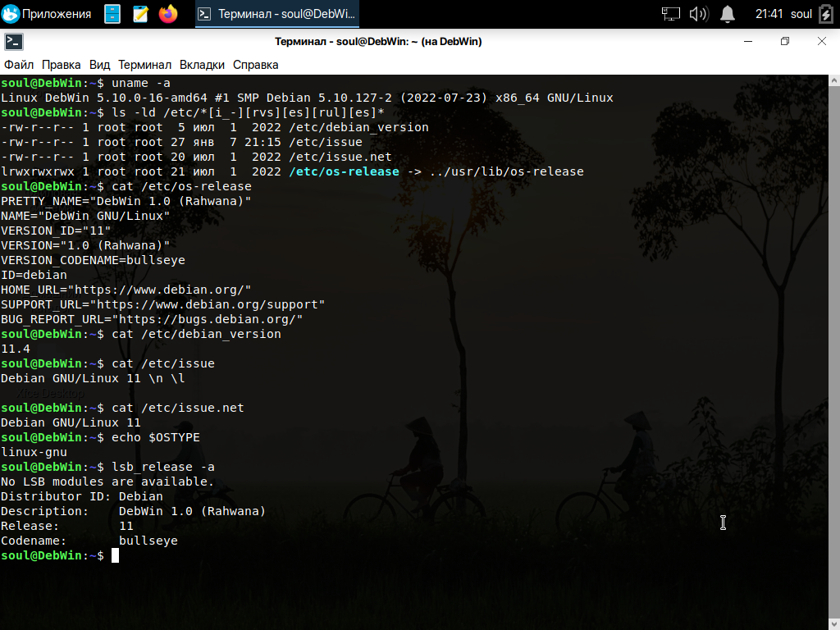Open the Справка menu

[x=256, y=65]
